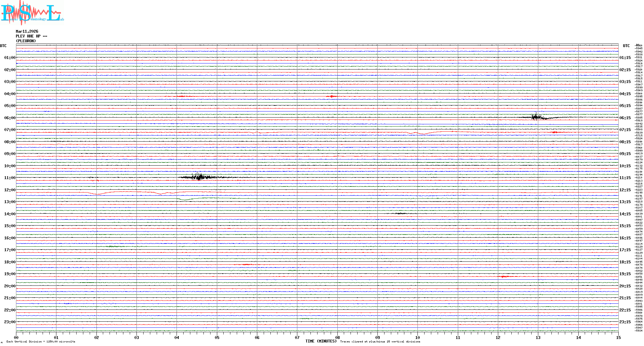The image size is (644, 346).
Task: Select minute marker 07 on bottom axis
Action: [x=297, y=337]
